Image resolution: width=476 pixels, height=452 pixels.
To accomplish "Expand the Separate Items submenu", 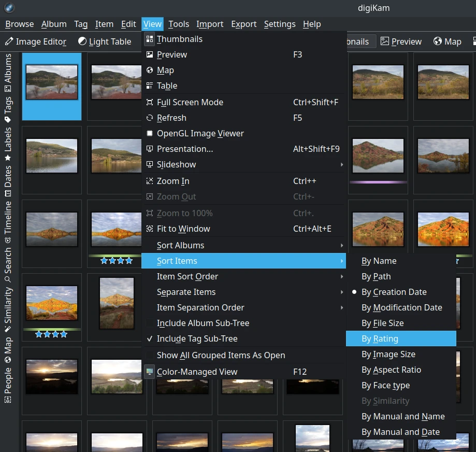I will pos(243,292).
